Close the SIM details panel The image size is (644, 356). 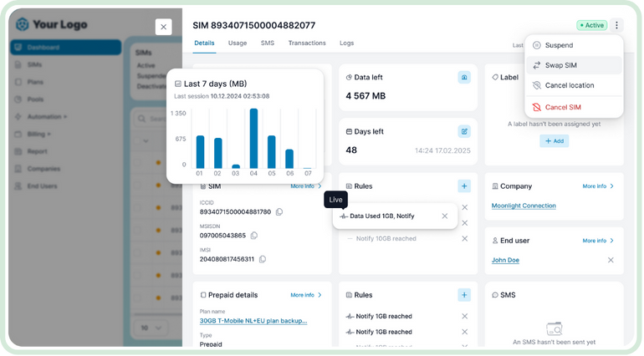coord(163,27)
